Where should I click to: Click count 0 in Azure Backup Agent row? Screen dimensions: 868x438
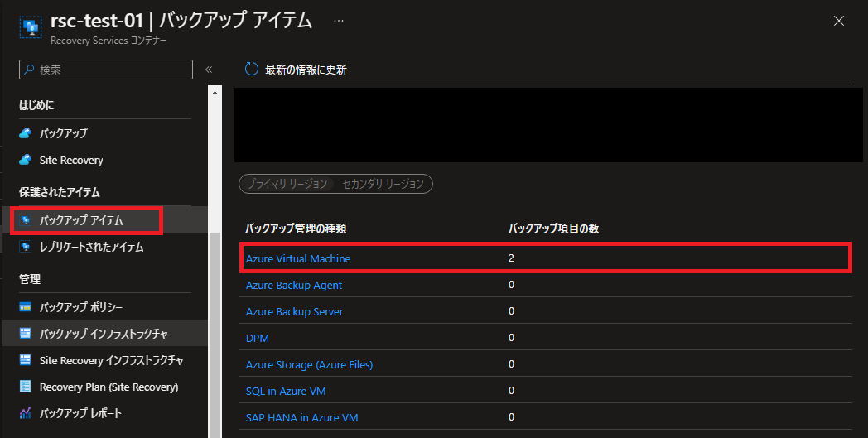click(x=512, y=285)
